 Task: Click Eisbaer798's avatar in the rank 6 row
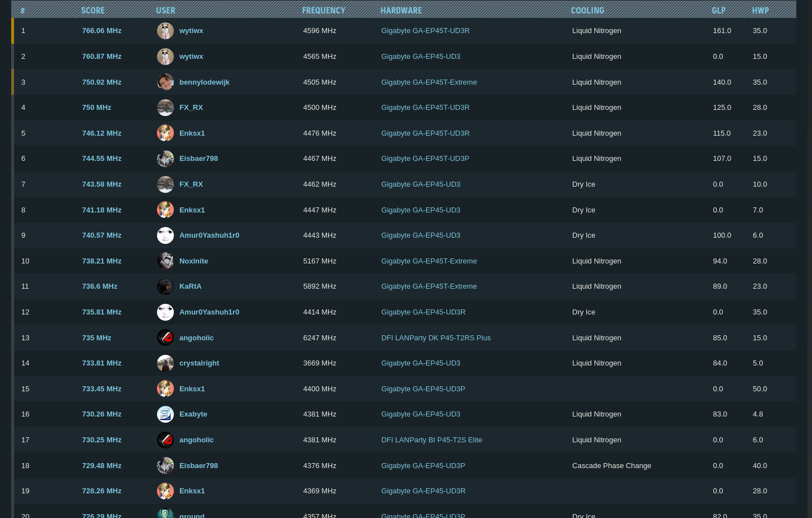(165, 159)
